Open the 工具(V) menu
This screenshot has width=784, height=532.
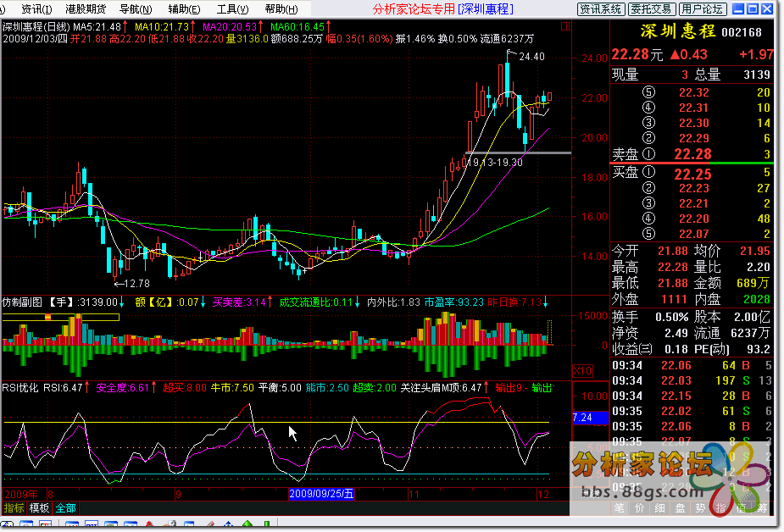(232, 9)
